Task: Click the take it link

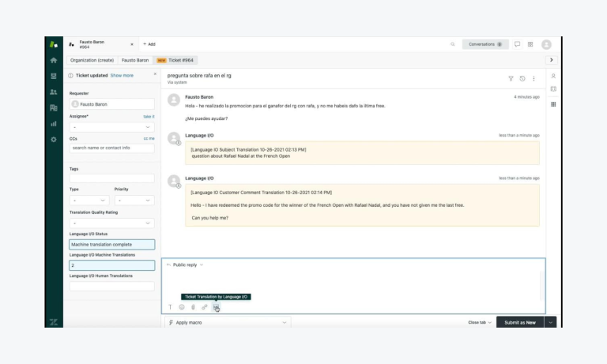Action: 149,116
